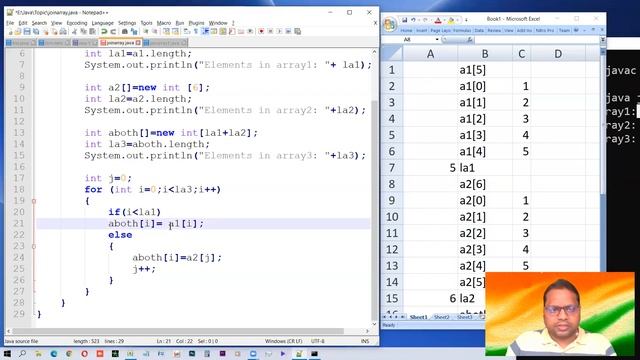Open the Windows Start menu
Screen dimensions: 640x360
pos(7,354)
